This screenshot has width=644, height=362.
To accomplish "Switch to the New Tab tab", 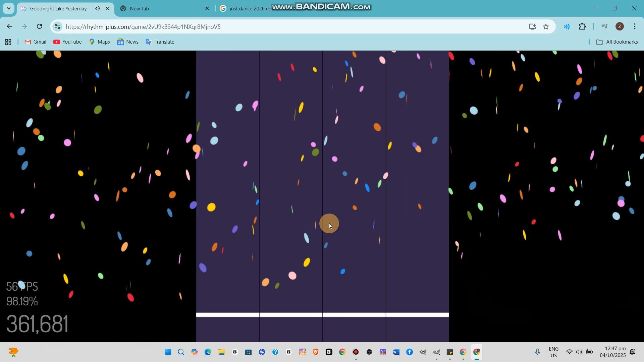I will [139, 9].
